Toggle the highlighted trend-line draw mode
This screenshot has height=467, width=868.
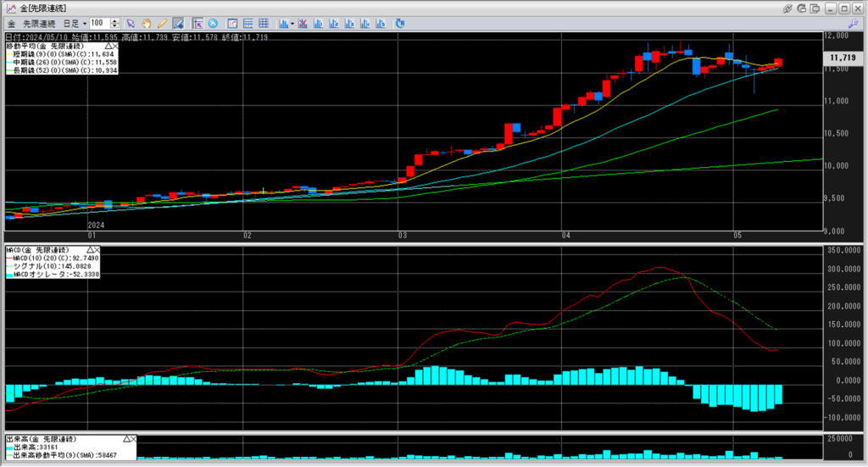coord(178,23)
